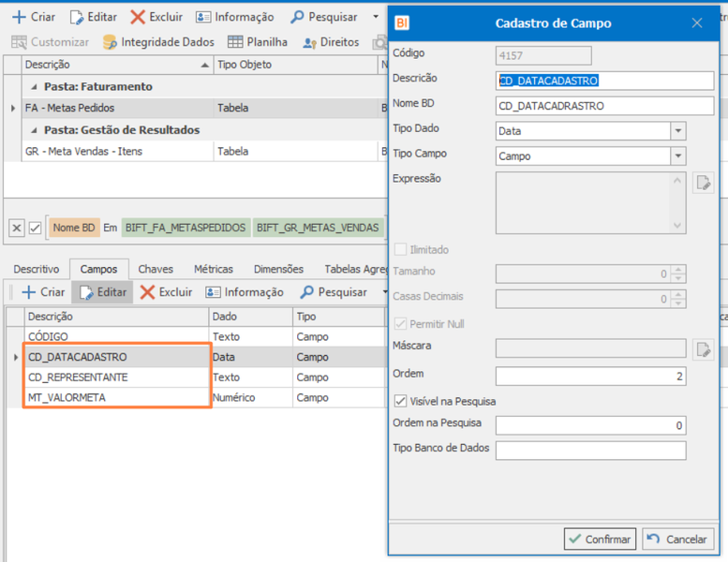728x562 pixels.
Task: Collapse the Pasta: Faturamento group
Action: 35,87
